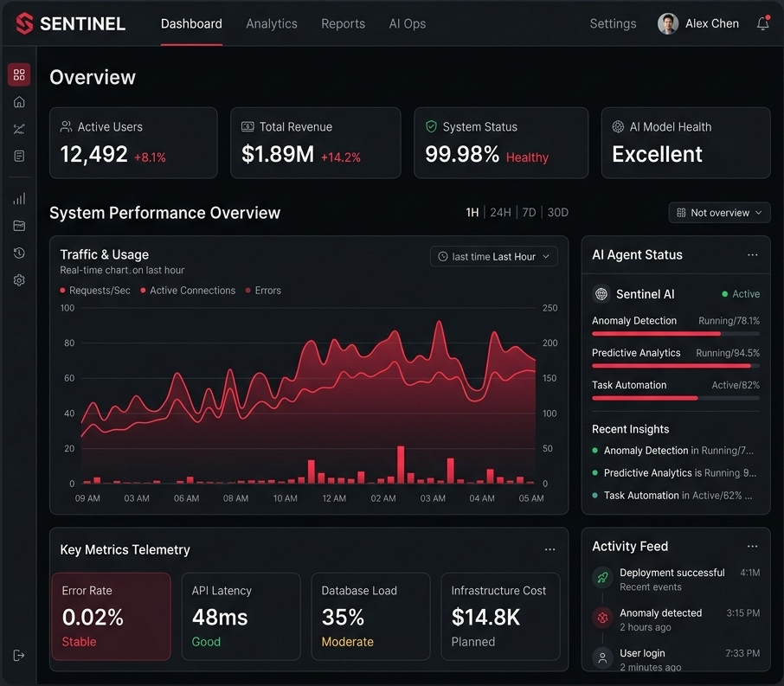Screen dimensions: 784x686
Task: Click the 7:33 PM timestamp
Action: [742, 653]
